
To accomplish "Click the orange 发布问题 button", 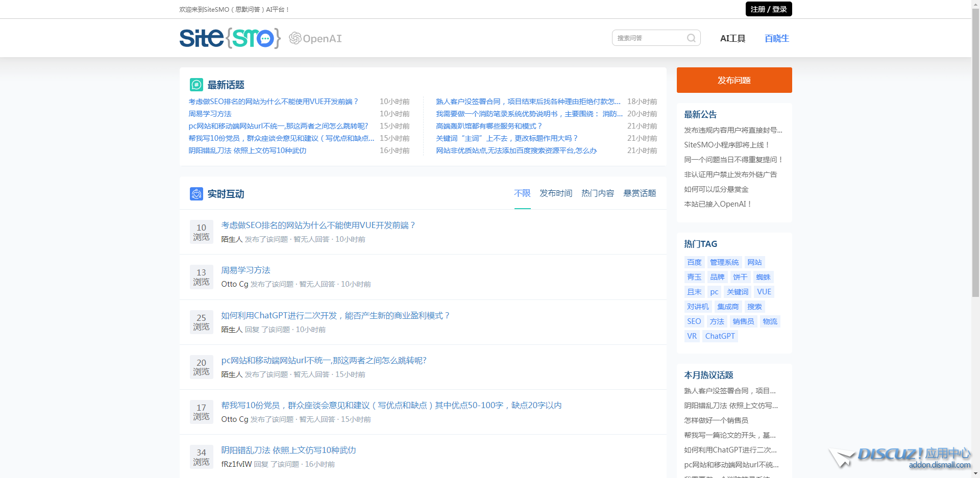I will coord(733,80).
